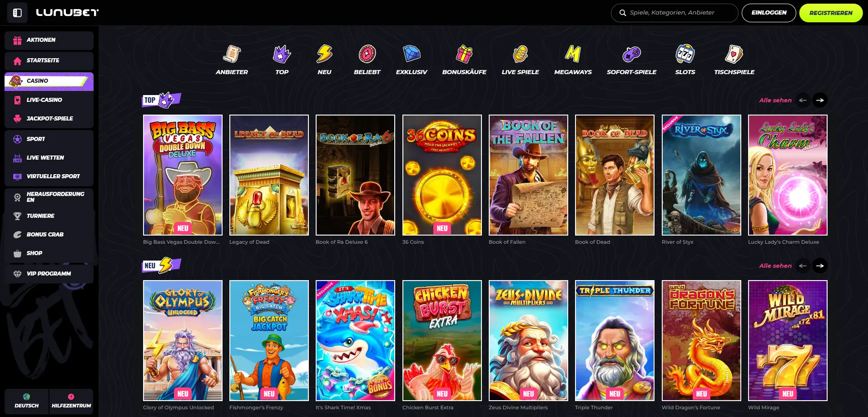Click the Einloggen button

[x=769, y=13]
